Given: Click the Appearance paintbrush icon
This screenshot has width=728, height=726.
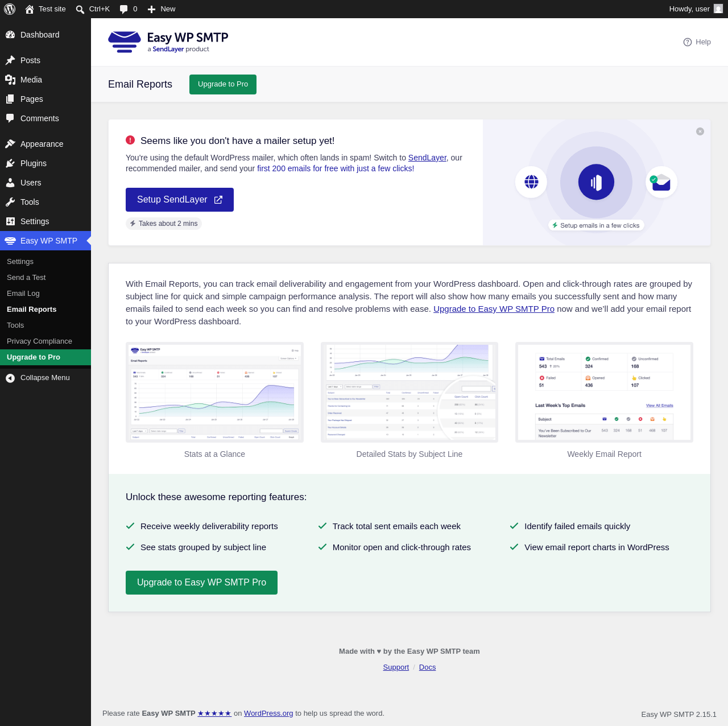Looking at the screenshot, I should (x=10, y=144).
